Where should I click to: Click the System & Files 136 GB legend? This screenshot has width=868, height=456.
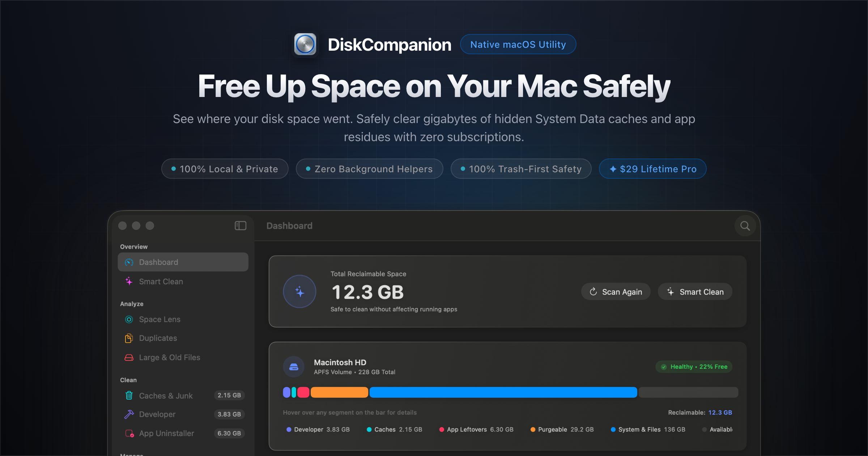click(x=648, y=430)
